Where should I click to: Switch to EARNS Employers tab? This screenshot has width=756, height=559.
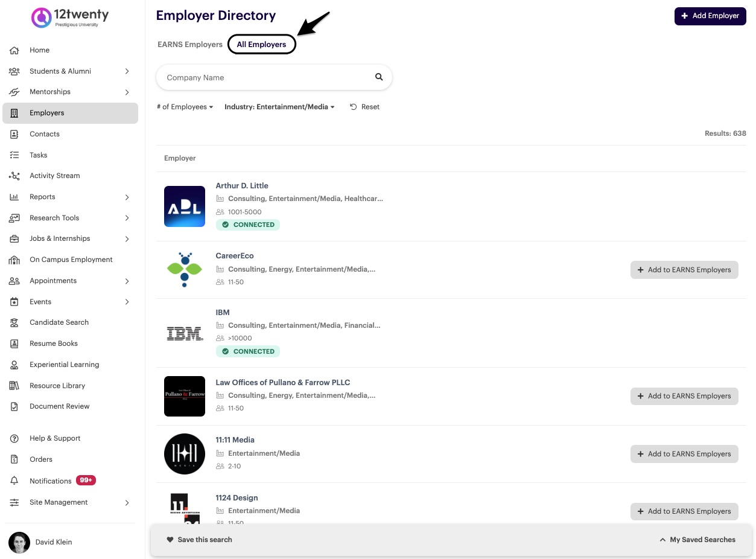190,45
